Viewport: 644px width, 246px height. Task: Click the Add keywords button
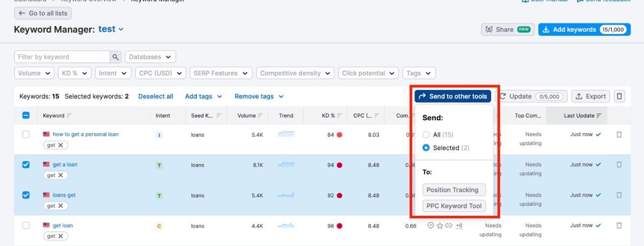click(584, 29)
